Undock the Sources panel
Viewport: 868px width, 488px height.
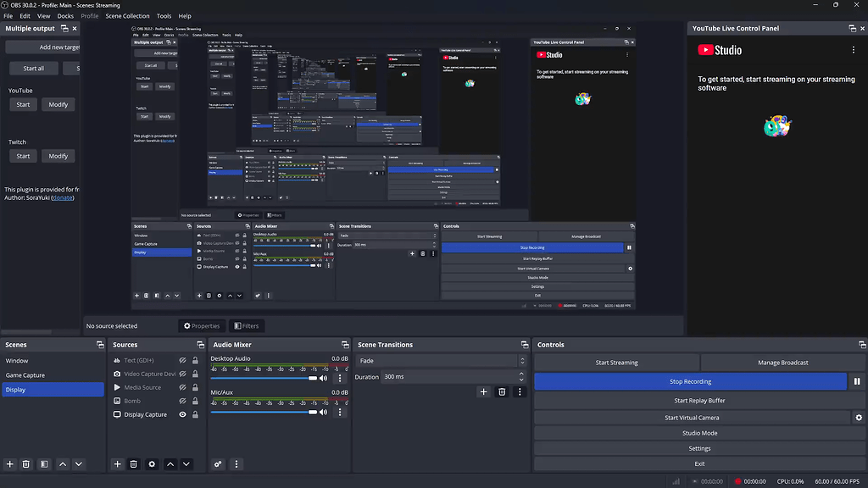[x=200, y=345]
